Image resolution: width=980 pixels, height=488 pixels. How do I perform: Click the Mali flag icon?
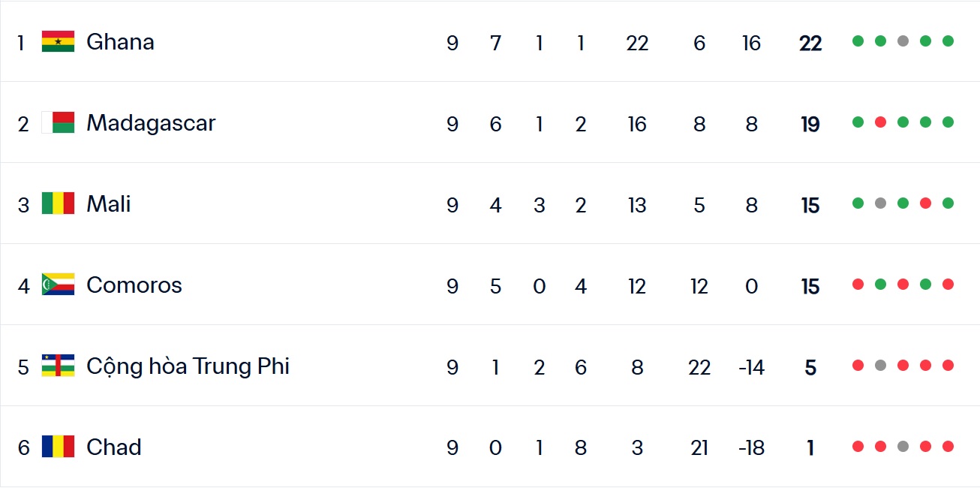tap(58, 203)
